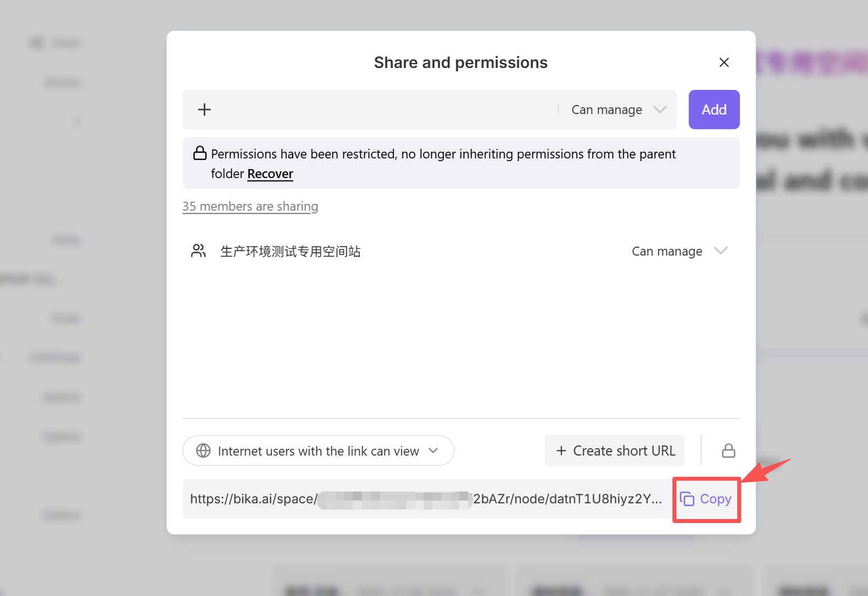Screen dimensions: 868x596
Task: Close the Share and permissions dialog
Action: pos(724,62)
